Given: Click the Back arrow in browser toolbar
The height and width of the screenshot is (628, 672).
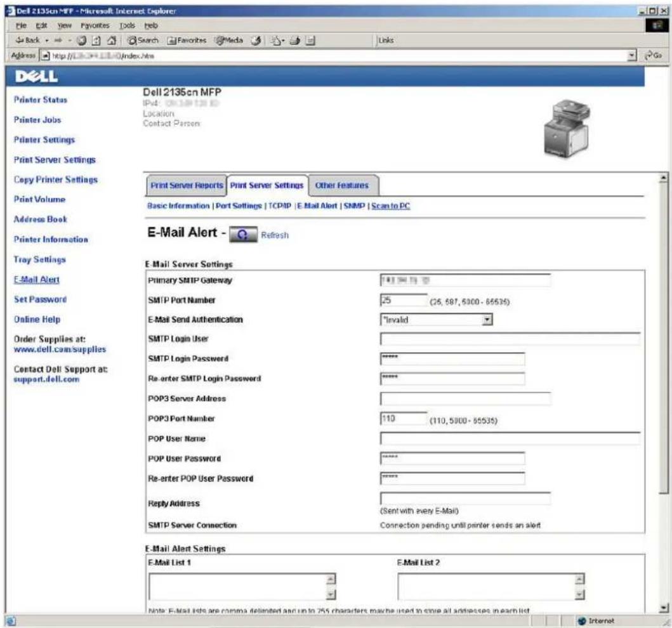Looking at the screenshot, I should point(27,40).
